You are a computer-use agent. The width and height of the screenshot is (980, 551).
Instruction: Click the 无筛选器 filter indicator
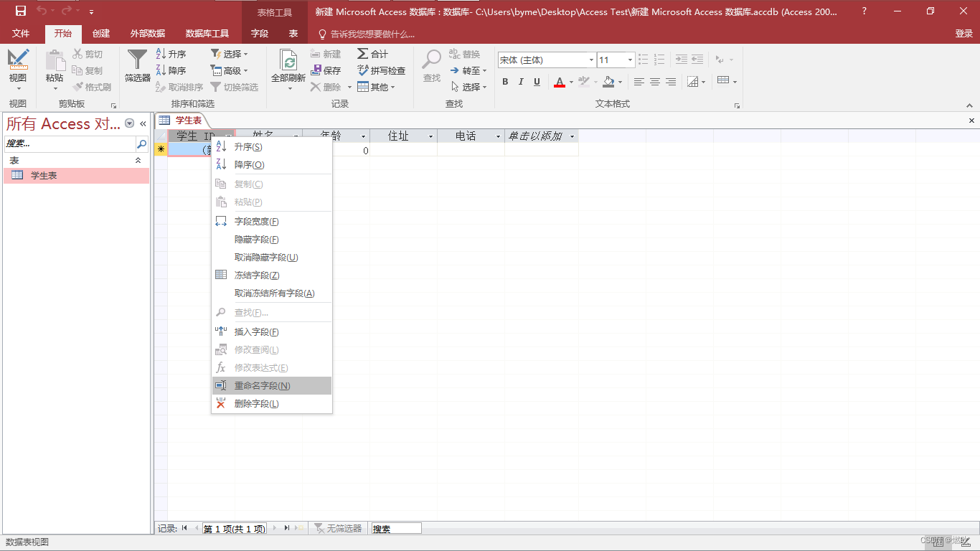tap(338, 528)
